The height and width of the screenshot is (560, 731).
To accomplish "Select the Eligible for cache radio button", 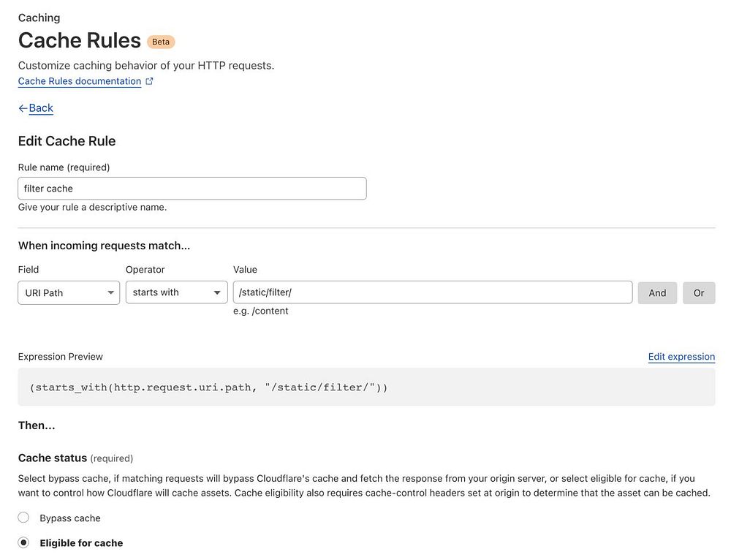I will click(23, 543).
